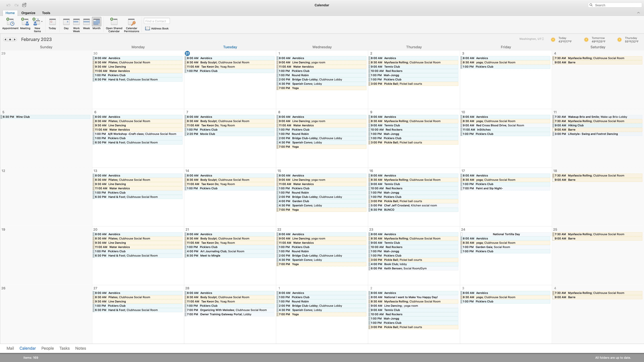The image size is (644, 362).
Task: Open the Washington, UT location selector
Action: pos(532,39)
